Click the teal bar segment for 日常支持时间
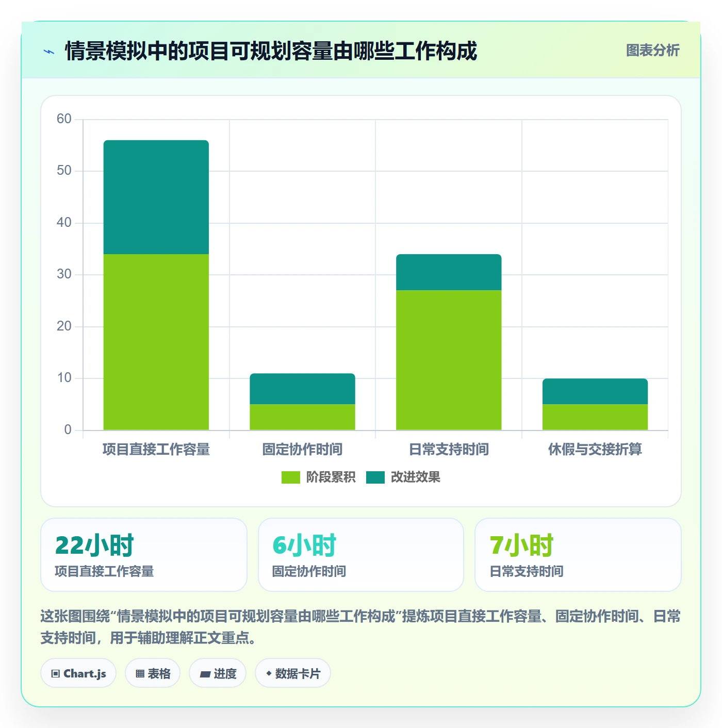Viewport: 722px width, 728px height. coord(449,272)
